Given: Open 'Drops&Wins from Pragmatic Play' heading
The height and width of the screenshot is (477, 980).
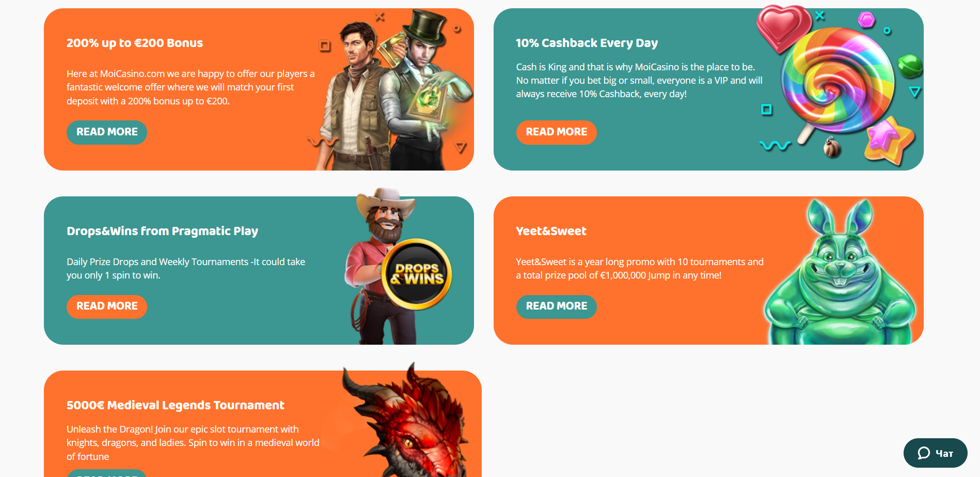Looking at the screenshot, I should (x=162, y=231).
